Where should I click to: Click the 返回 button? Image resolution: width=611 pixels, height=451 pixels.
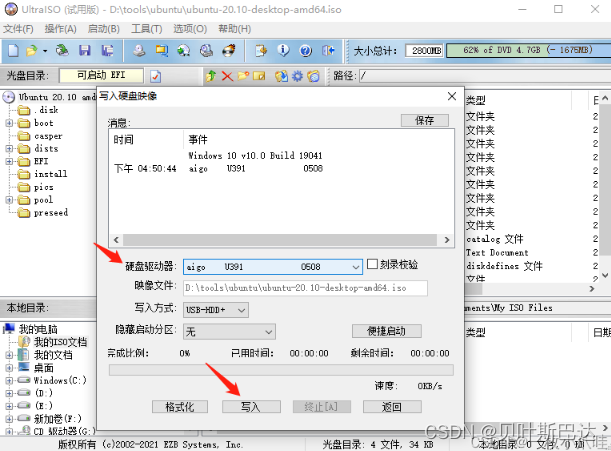click(392, 407)
